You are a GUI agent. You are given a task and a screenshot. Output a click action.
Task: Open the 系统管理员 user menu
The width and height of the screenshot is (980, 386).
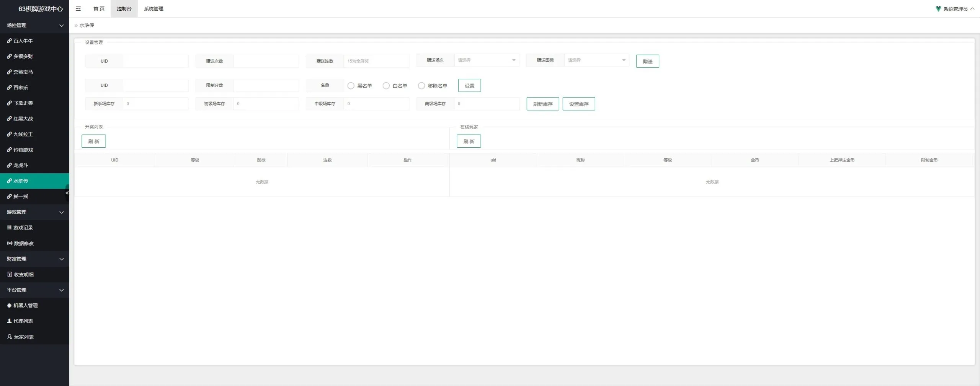[955, 9]
